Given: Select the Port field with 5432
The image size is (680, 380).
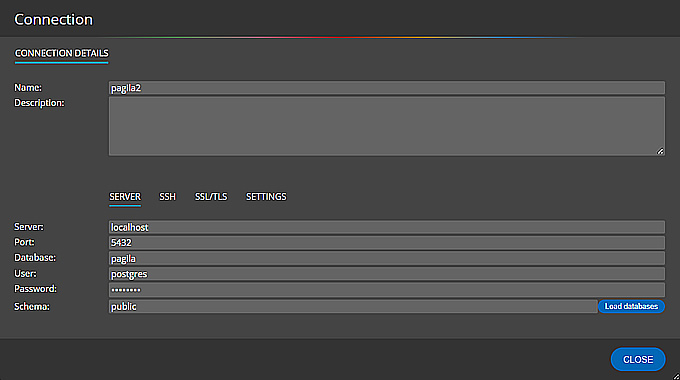Looking at the screenshot, I should (x=387, y=242).
